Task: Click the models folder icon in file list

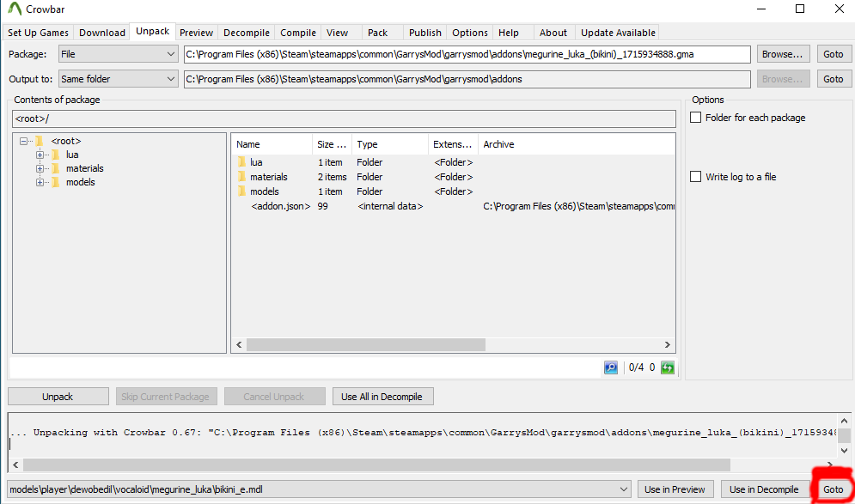Action: 241,191
